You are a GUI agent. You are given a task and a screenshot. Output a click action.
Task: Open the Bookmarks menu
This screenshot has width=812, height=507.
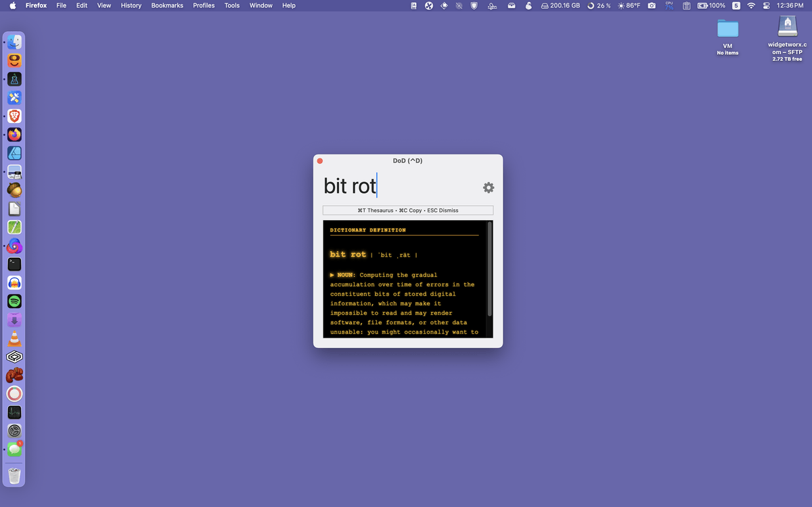(167, 5)
